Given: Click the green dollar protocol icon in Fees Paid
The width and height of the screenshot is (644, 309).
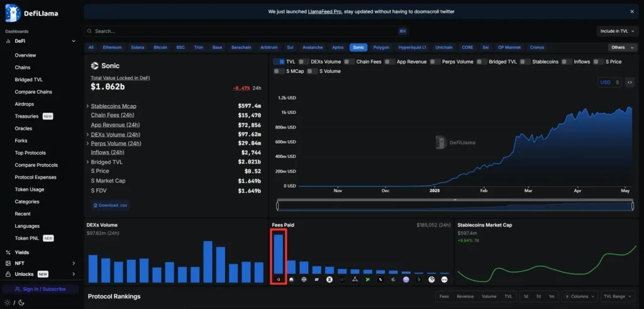Looking at the screenshot, I should pos(419,279).
